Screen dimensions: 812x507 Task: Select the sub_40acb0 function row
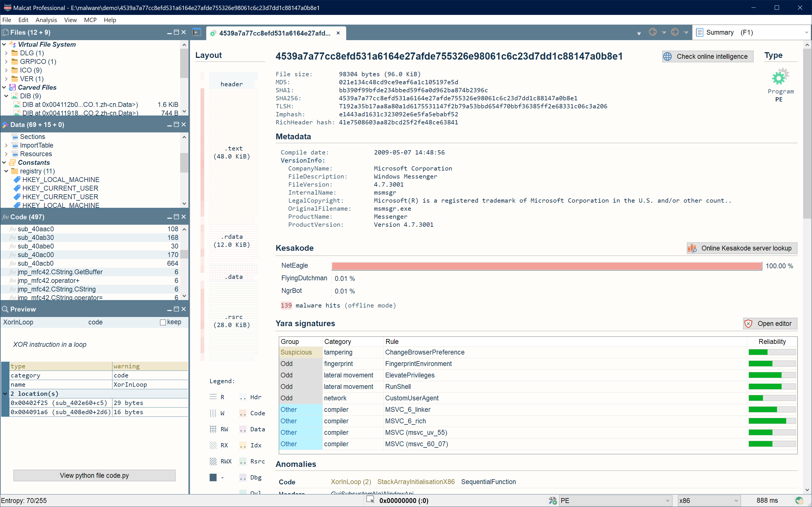tap(90, 263)
